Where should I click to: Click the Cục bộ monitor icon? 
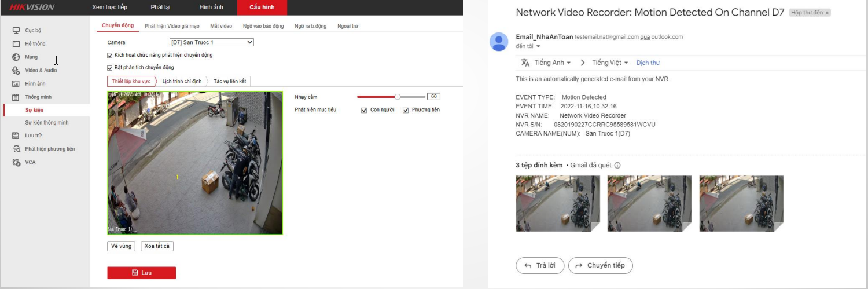tap(17, 30)
